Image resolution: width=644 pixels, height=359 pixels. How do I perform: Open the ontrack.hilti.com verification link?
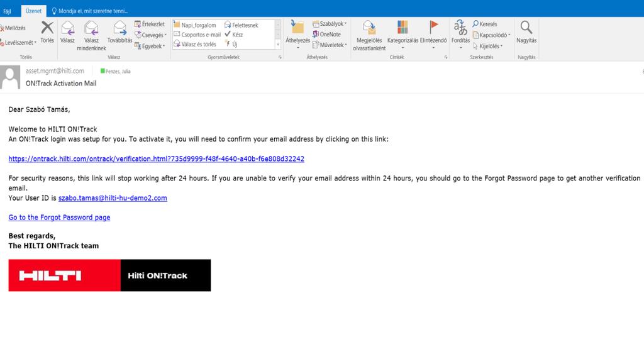click(x=157, y=159)
